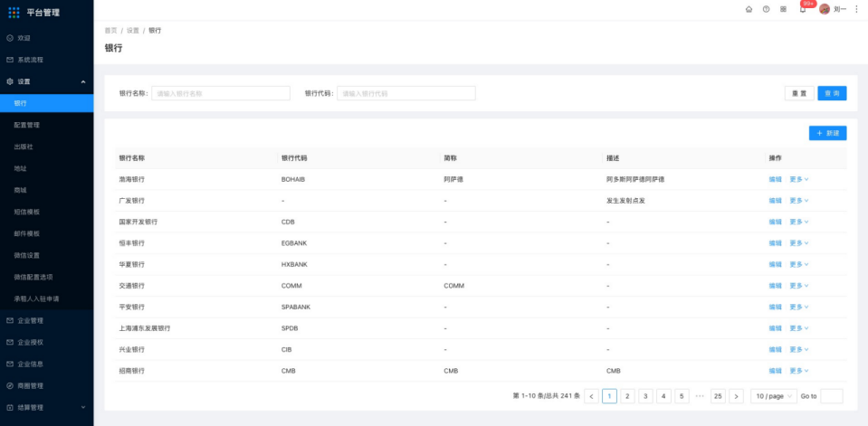Screen dimensions: 868x426
Task: Click the 企业信息 envelope icon
Action: click(9, 364)
